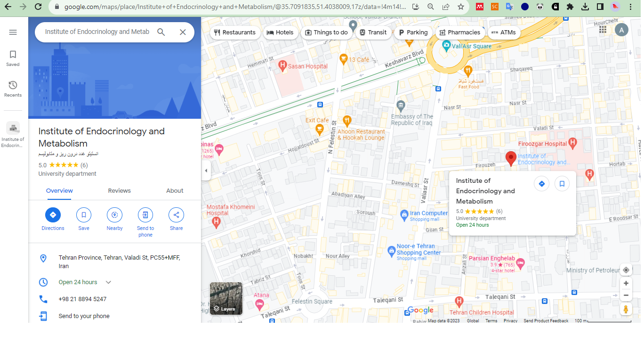Open the Chrome downloads icon
The width and height of the screenshot is (644, 344).
coord(585,7)
